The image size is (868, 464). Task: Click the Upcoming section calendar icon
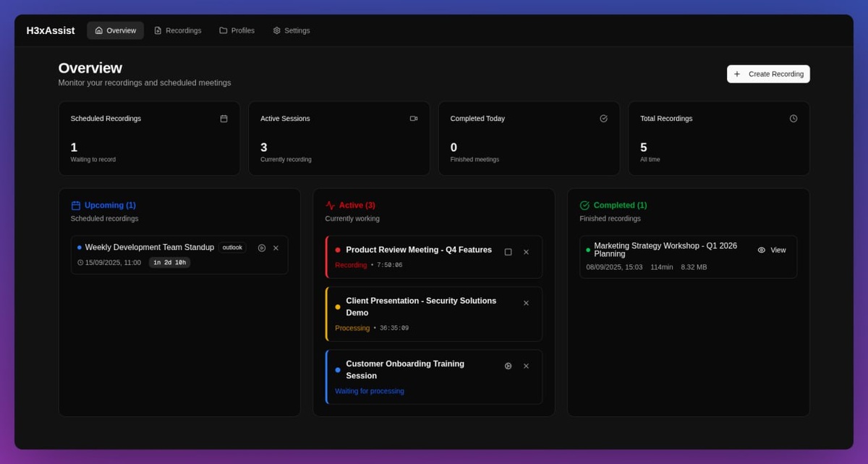pyautogui.click(x=76, y=206)
